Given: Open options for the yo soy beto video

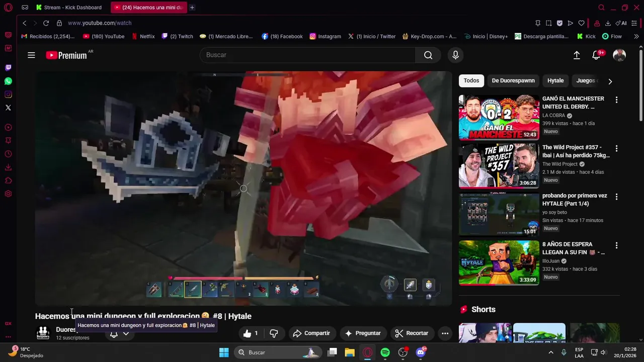Looking at the screenshot, I should 616,197.
